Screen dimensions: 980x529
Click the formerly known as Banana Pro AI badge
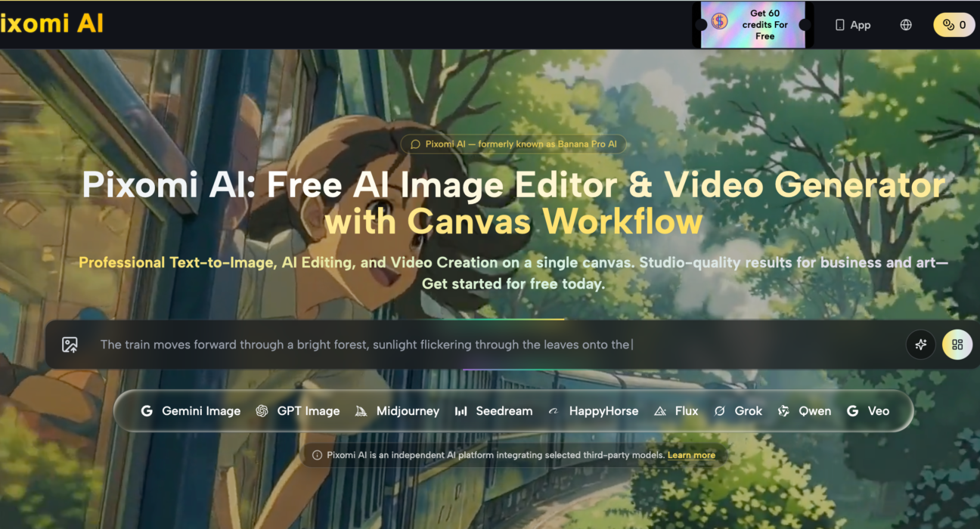513,144
